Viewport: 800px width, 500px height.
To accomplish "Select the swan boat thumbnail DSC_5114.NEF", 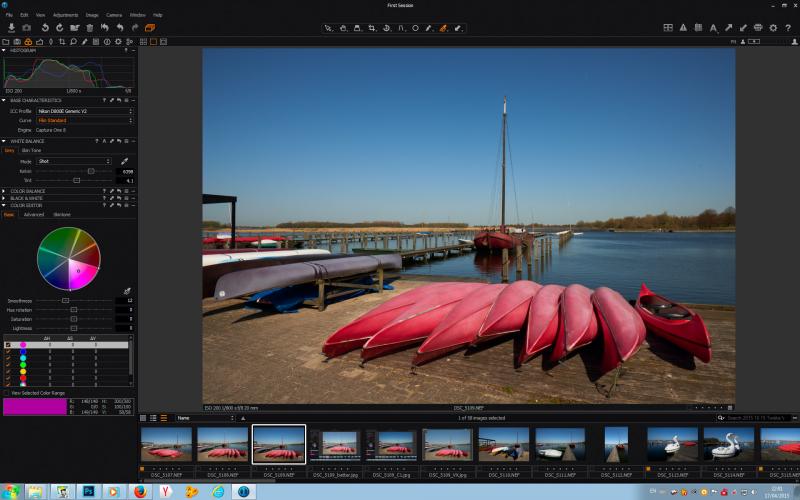I will (x=729, y=444).
